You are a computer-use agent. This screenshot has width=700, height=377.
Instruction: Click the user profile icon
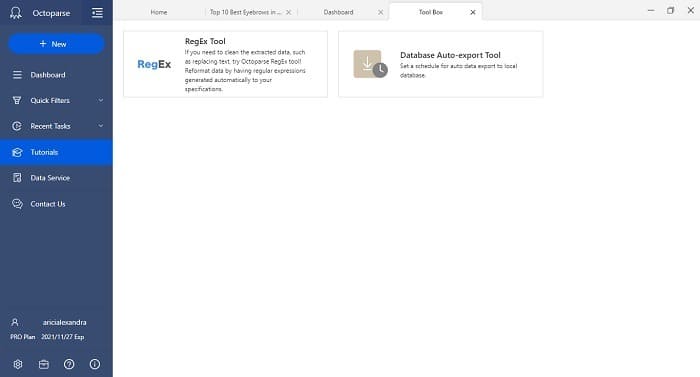click(x=15, y=322)
